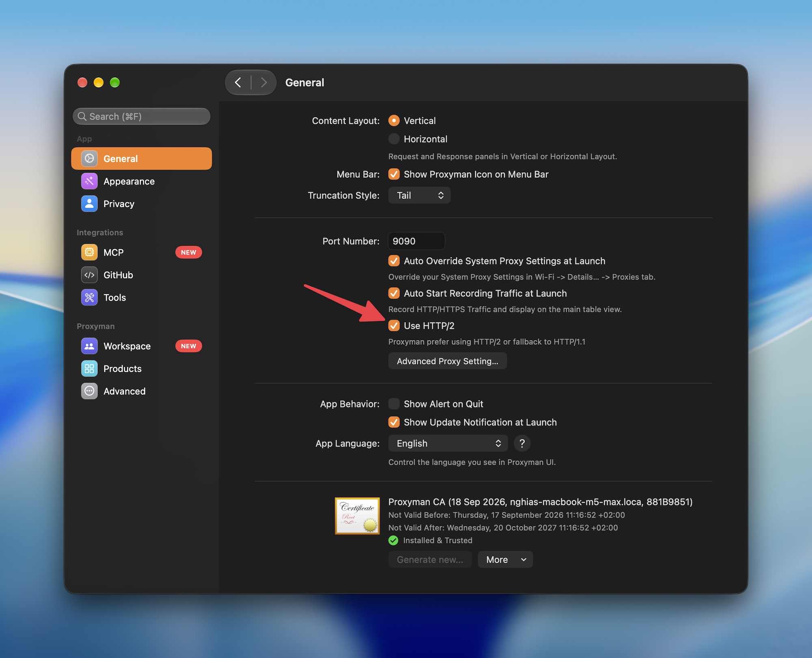Click the General title in the toolbar
The height and width of the screenshot is (658, 812).
click(x=304, y=82)
